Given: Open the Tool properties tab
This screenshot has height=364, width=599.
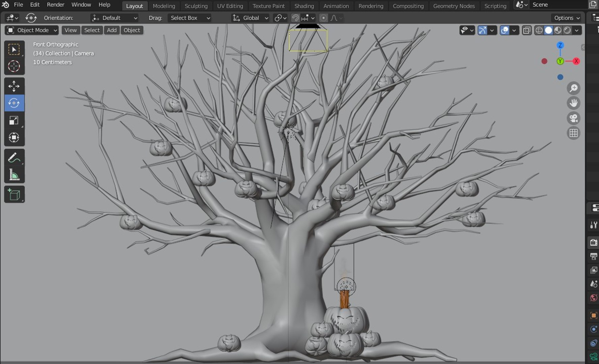Looking at the screenshot, I should point(594,225).
